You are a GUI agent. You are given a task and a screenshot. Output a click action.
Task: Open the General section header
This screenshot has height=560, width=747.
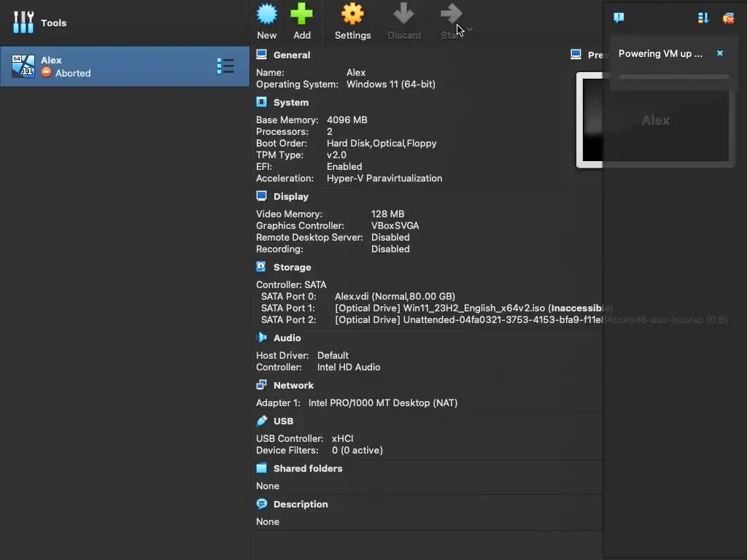pyautogui.click(x=292, y=55)
